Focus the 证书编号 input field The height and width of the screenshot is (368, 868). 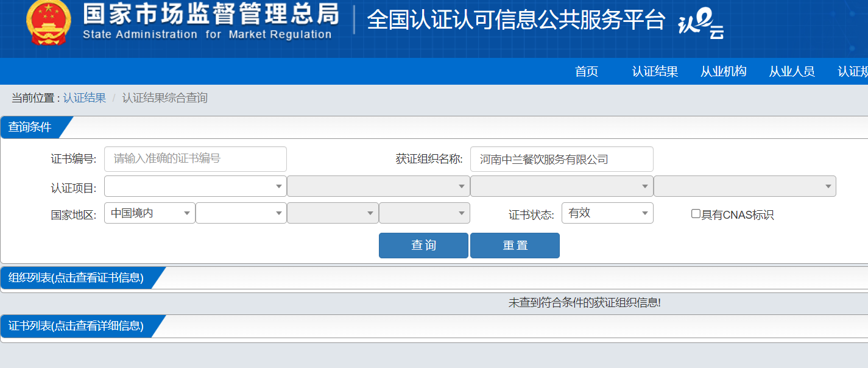(x=196, y=159)
